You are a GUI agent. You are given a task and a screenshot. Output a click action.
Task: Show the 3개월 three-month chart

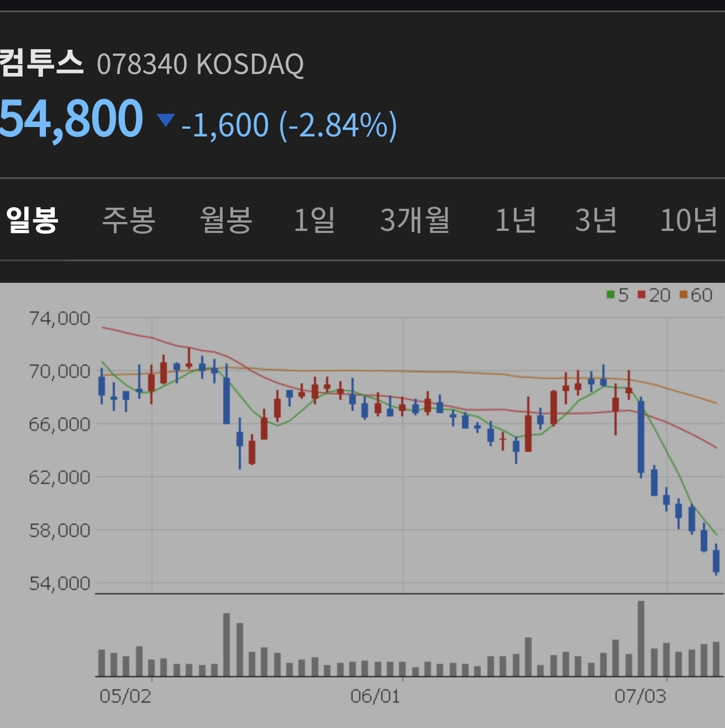pos(415,220)
